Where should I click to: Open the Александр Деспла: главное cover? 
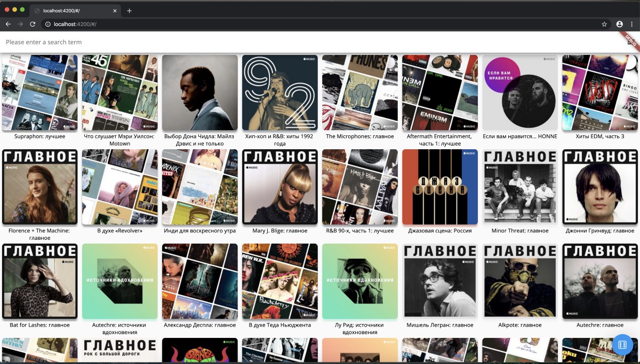[200, 281]
